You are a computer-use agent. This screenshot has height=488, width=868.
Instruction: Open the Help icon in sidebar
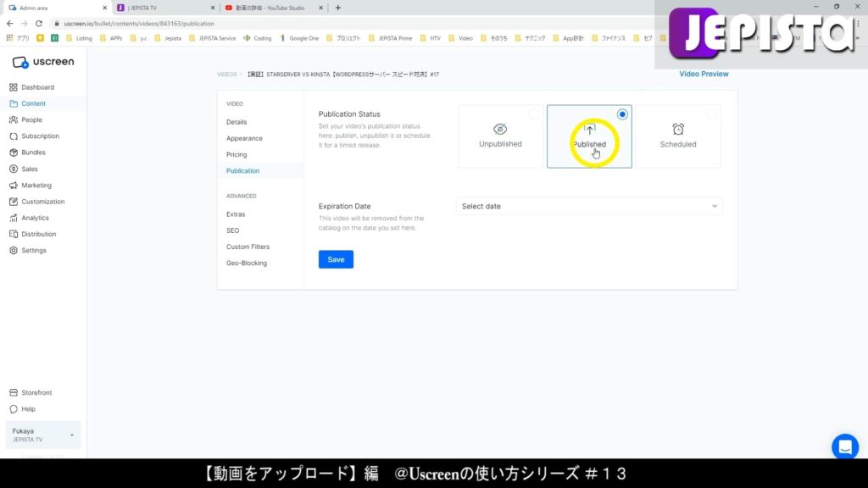[14, 409]
